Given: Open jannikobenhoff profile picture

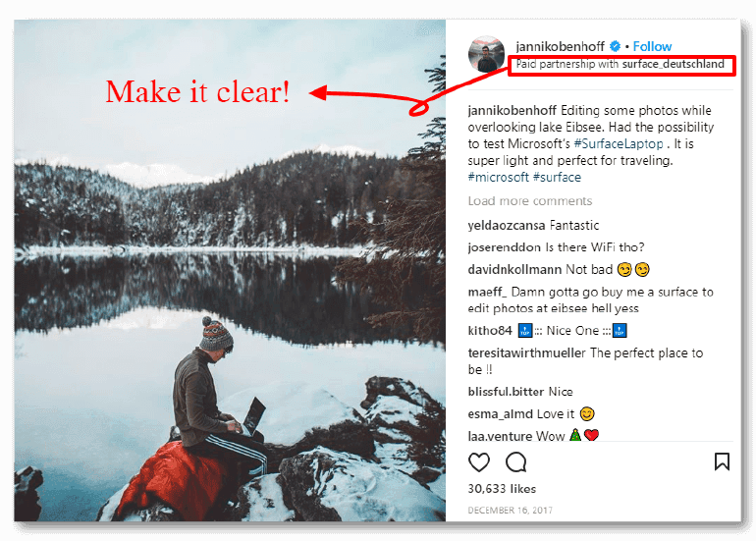Looking at the screenshot, I should coord(487,54).
